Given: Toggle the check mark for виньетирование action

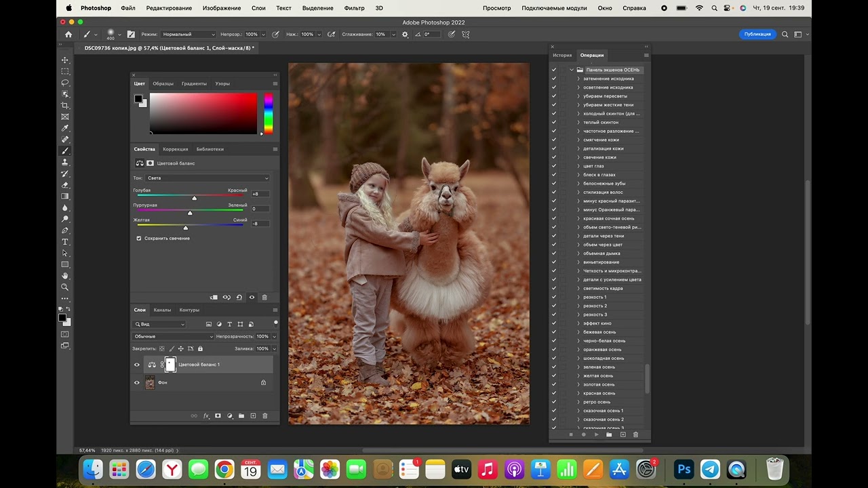Looking at the screenshot, I should [x=554, y=262].
